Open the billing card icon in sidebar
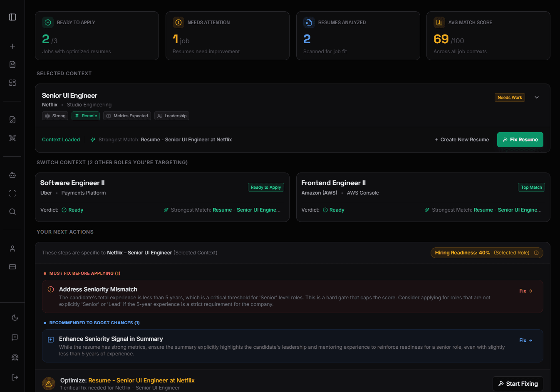Image resolution: width=560 pixels, height=392 pixels. [x=12, y=267]
